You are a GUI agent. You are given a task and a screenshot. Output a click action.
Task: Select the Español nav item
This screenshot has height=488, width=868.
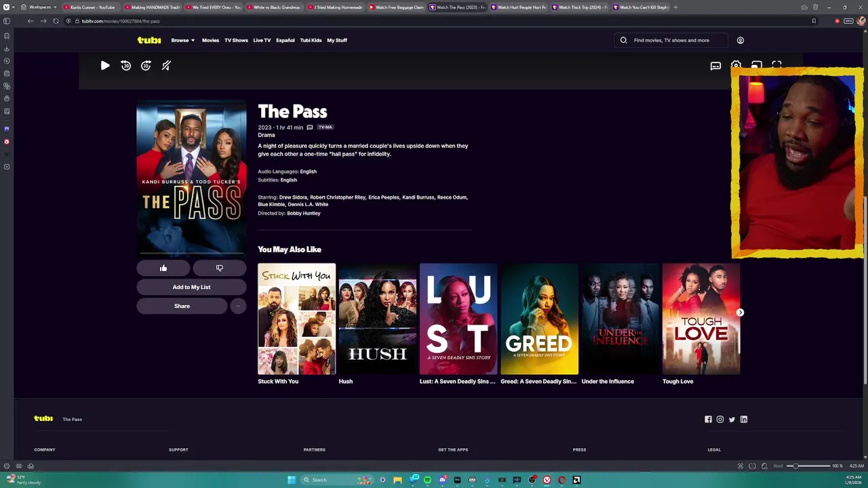[285, 40]
